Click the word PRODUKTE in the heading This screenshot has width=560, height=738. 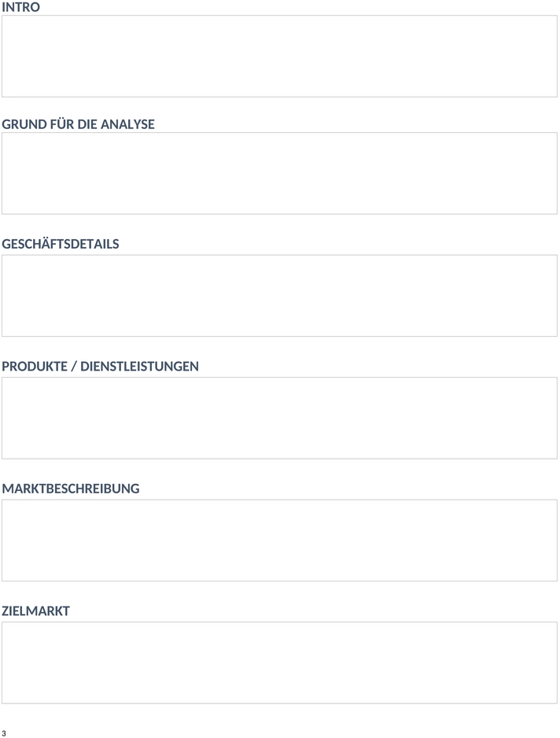35,366
